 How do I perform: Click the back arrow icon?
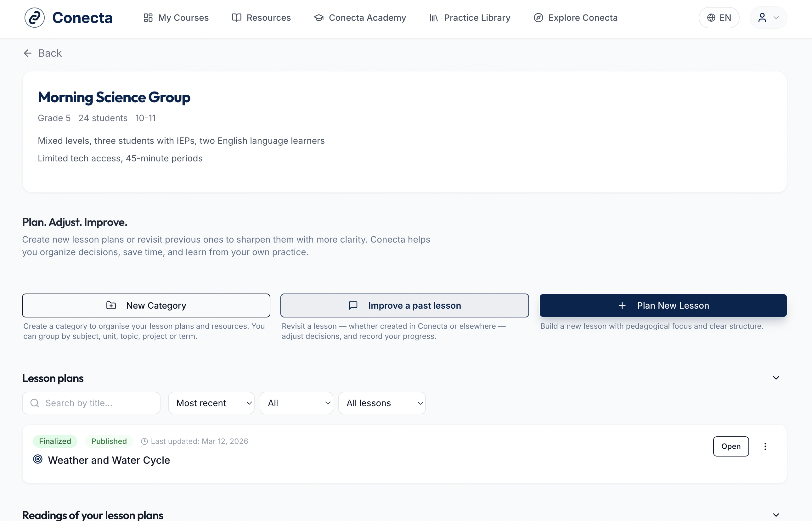coord(27,53)
